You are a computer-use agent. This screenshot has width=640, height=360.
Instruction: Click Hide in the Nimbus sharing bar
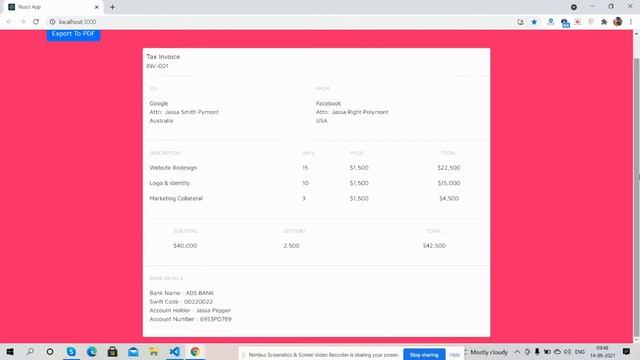(x=454, y=355)
